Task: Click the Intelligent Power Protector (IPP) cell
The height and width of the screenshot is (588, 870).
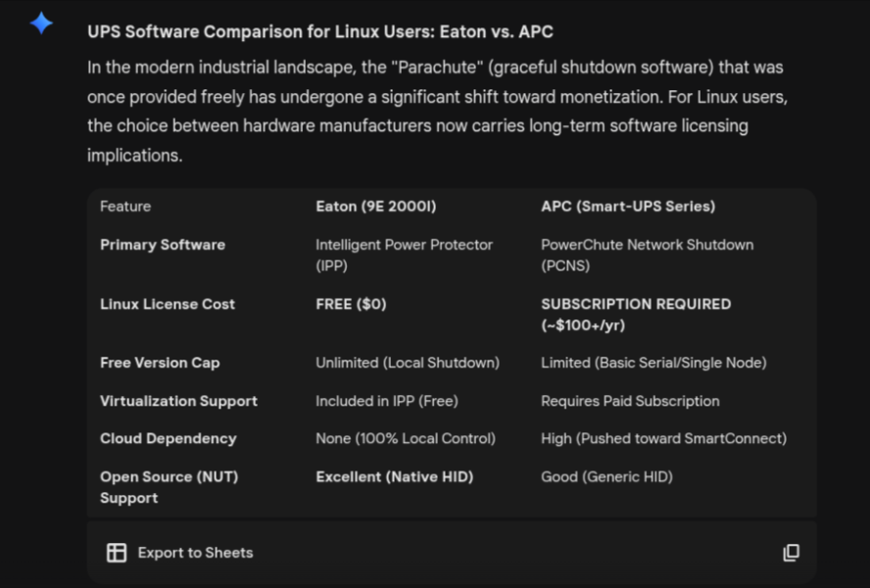Action: tap(404, 255)
